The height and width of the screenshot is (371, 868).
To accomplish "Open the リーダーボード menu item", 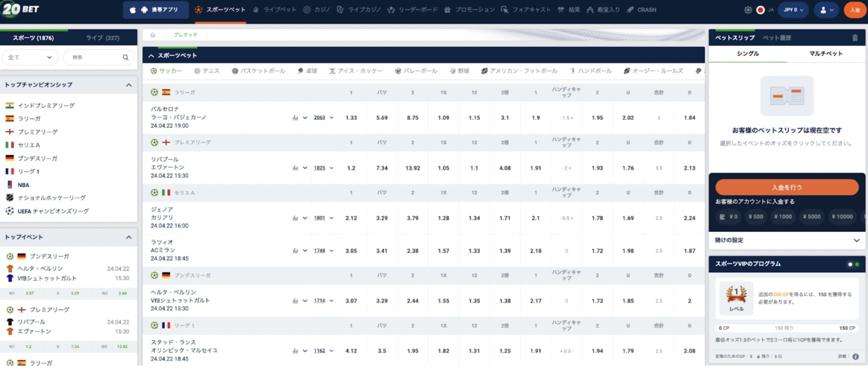I will pyautogui.click(x=412, y=10).
